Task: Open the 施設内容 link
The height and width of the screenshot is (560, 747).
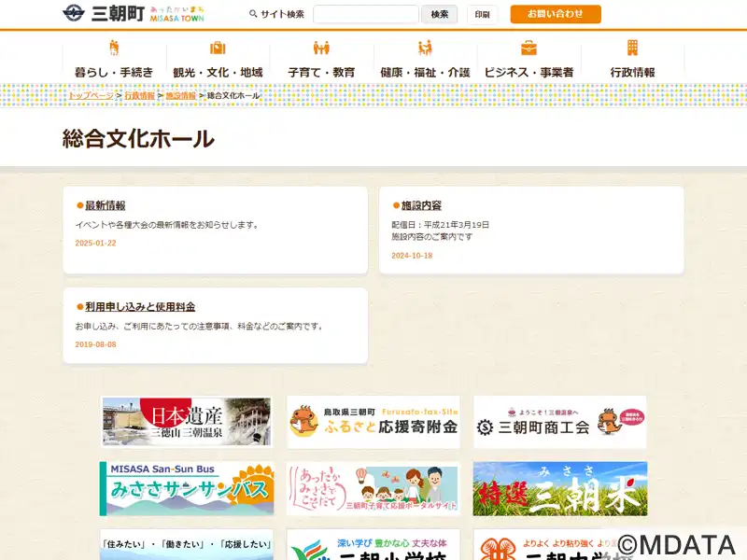Action: coord(421,205)
